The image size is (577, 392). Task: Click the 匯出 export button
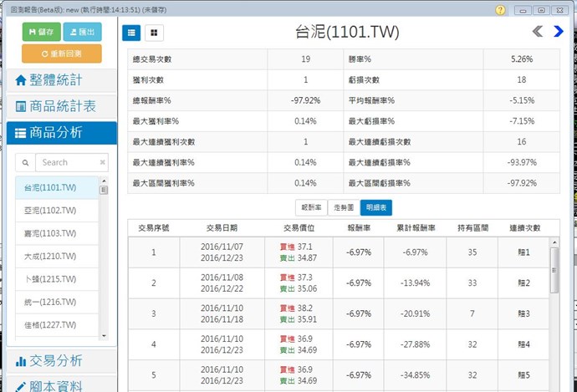(82, 32)
